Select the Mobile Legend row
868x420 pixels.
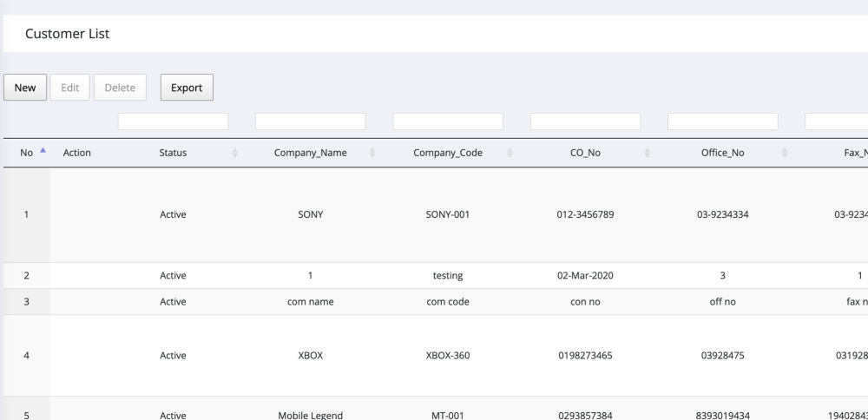pos(310,415)
